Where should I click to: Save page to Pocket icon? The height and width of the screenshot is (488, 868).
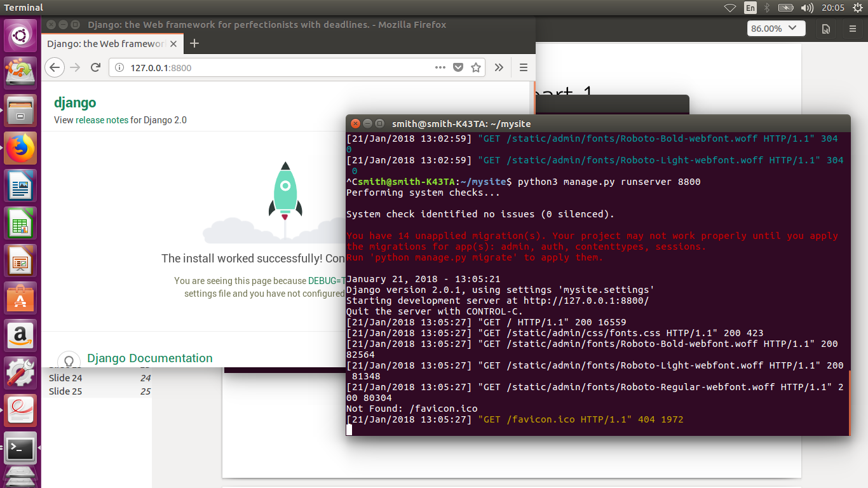pos(458,67)
